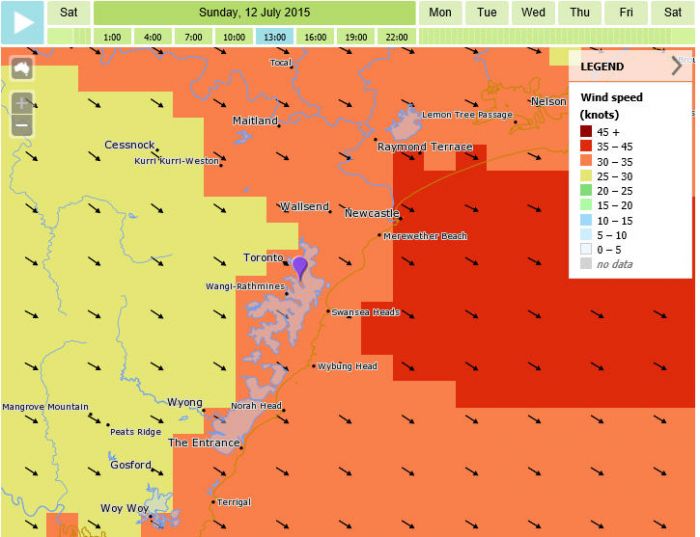Zoom in with the plus button
Viewport: 700px width, 537px height.
21,103
